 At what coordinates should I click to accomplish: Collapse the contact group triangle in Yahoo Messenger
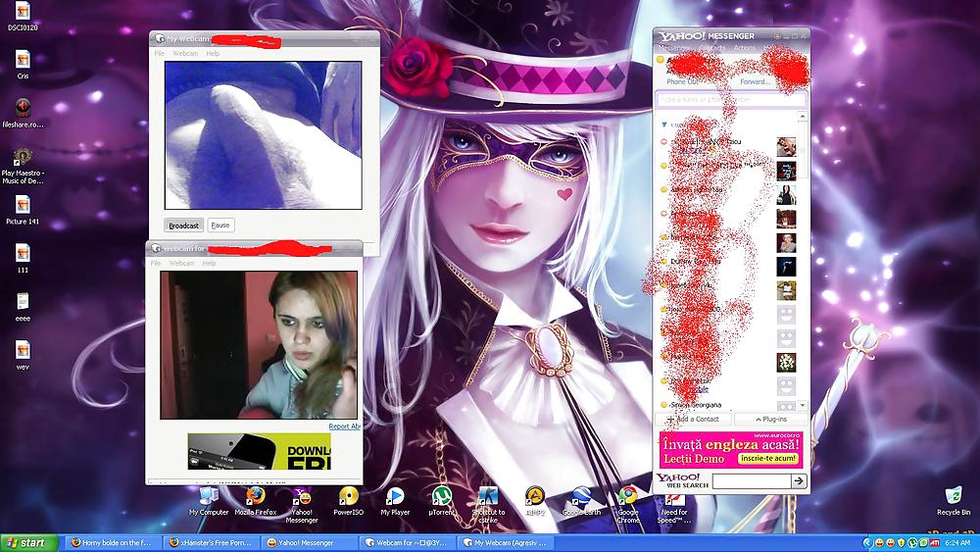click(x=663, y=125)
